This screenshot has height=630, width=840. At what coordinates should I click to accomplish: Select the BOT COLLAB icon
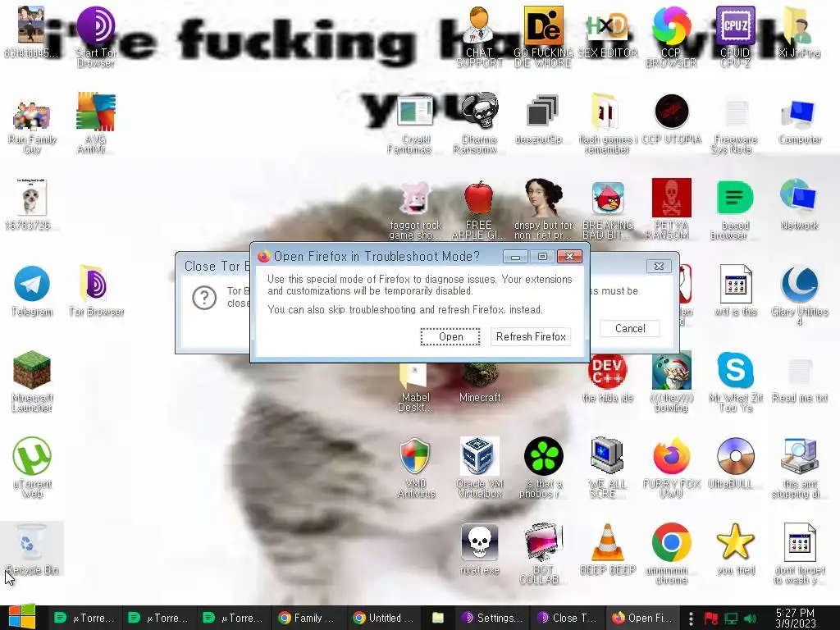(542, 553)
